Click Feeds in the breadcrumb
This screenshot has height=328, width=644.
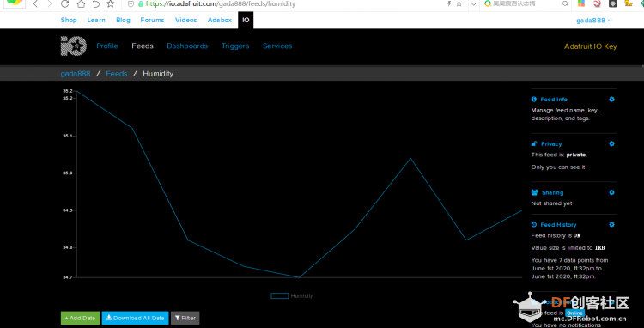point(117,74)
